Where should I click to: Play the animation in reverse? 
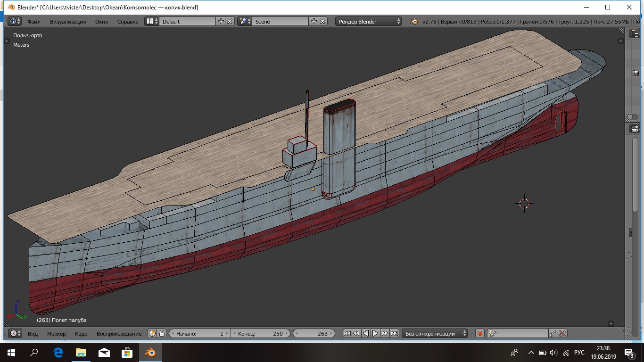tap(366, 333)
